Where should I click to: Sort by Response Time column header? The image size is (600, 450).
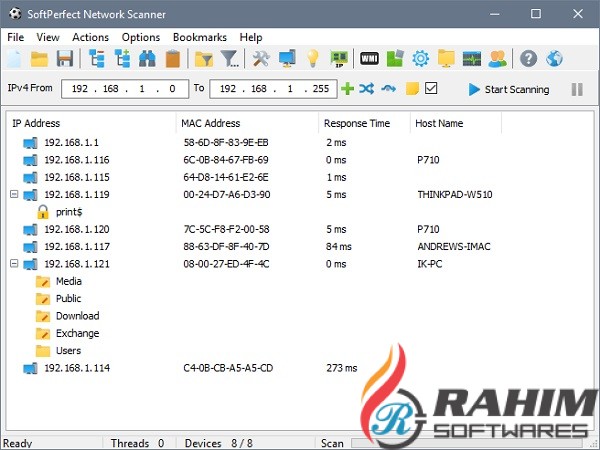[x=364, y=123]
